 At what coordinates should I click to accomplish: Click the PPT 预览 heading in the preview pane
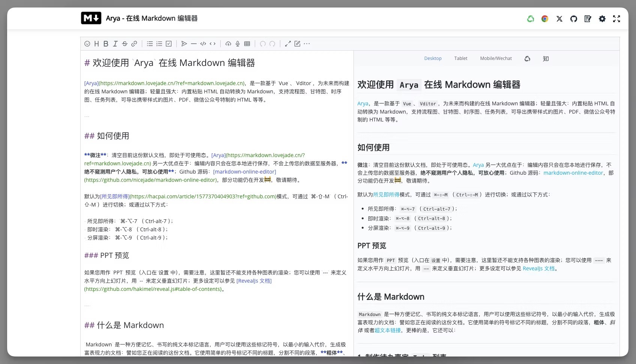(371, 246)
